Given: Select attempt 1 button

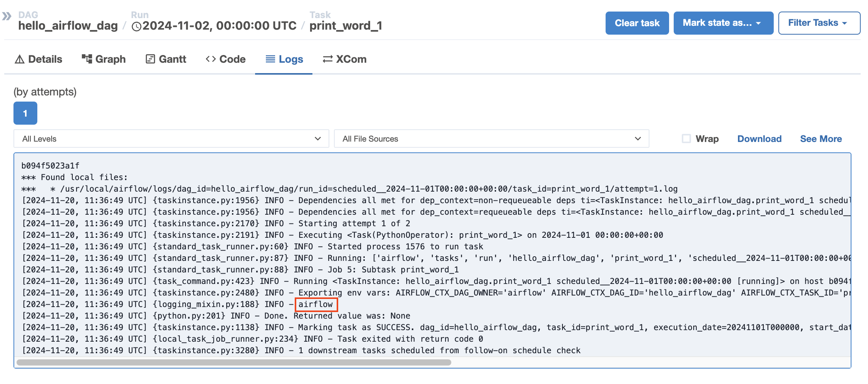Looking at the screenshot, I should tap(25, 113).
